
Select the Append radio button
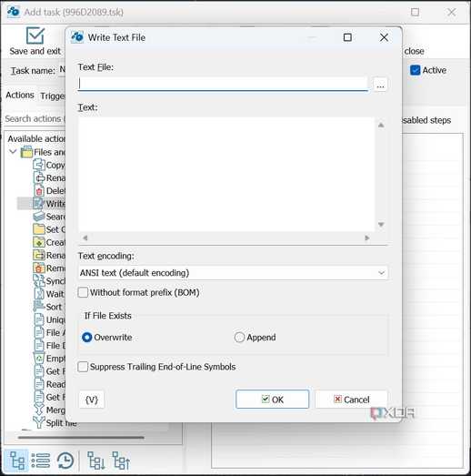click(x=239, y=338)
